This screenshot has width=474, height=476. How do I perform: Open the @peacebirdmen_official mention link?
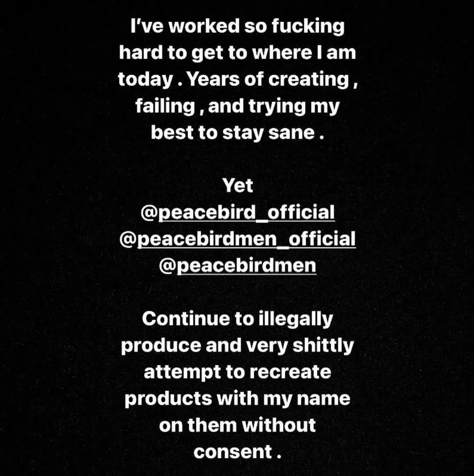pos(237,239)
